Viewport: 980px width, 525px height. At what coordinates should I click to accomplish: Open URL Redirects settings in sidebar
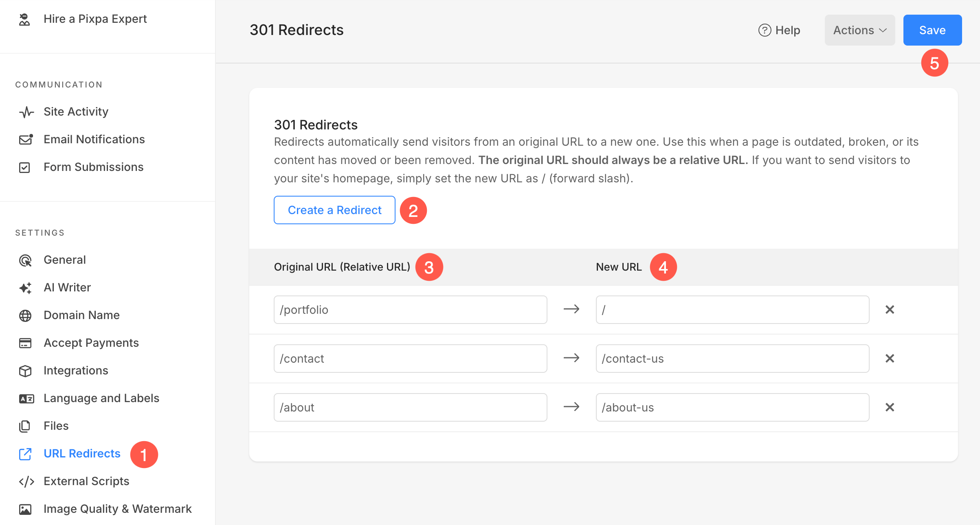coord(82,453)
